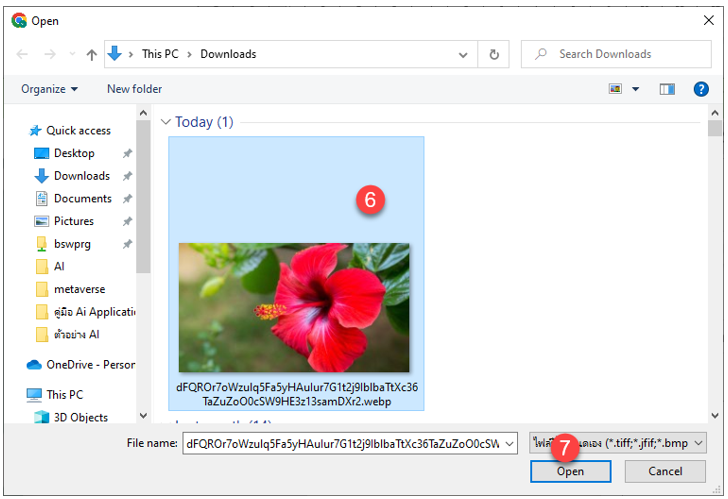Open the file type filter dropdown
This screenshot has width=728, height=499.
tap(618, 442)
